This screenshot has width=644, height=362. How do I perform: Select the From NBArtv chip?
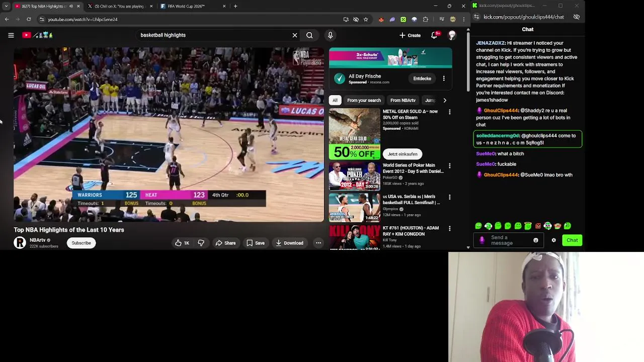403,100
